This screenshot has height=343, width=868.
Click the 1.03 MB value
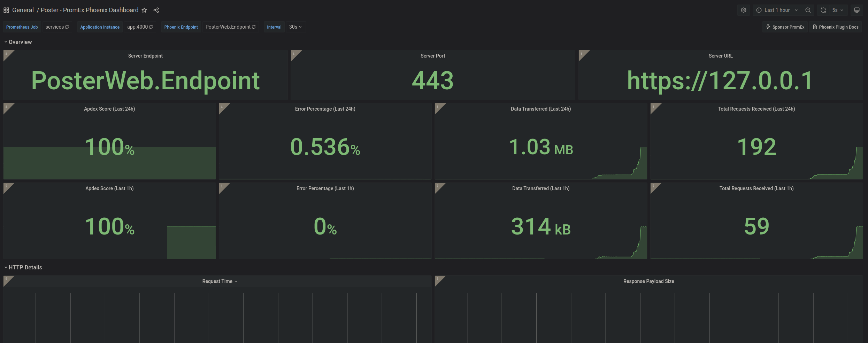coord(541,147)
